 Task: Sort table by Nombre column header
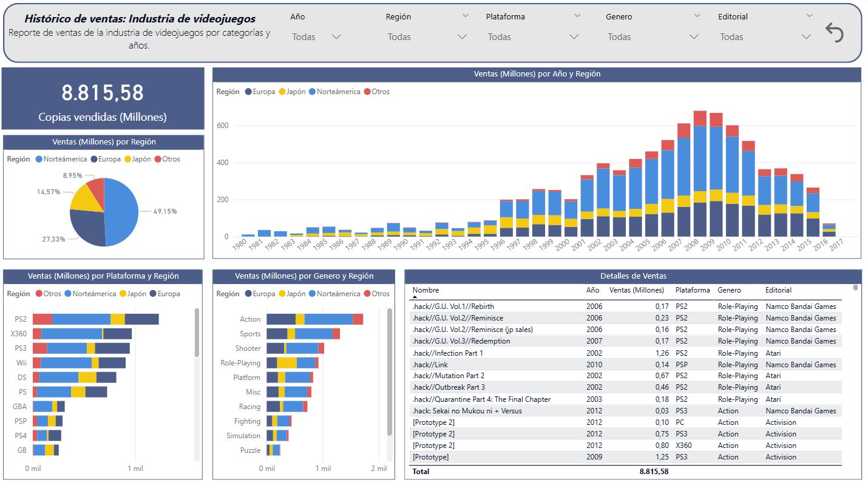click(426, 290)
